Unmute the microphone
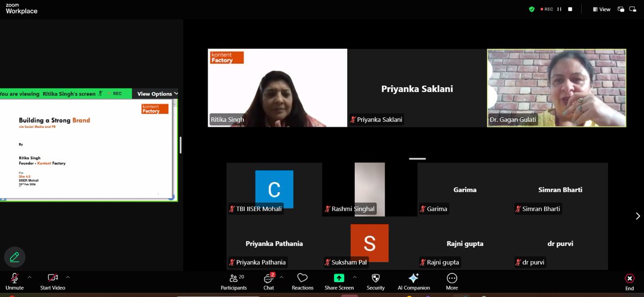This screenshot has height=297, width=644. pos(14,281)
